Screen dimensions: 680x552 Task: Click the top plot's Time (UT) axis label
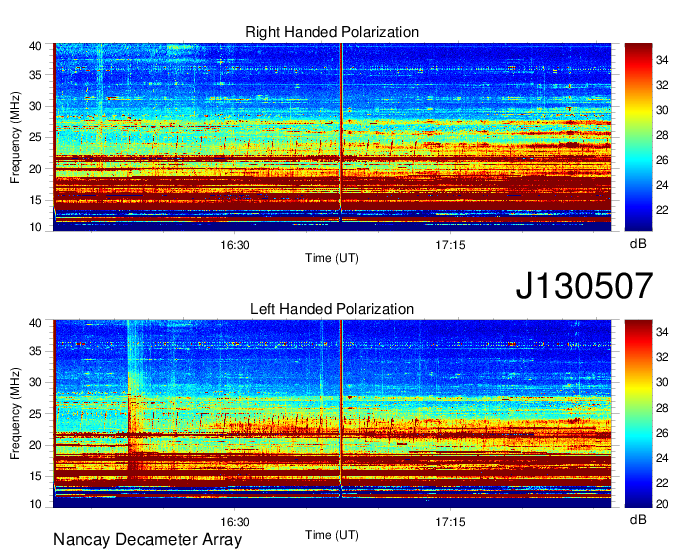pos(332,258)
